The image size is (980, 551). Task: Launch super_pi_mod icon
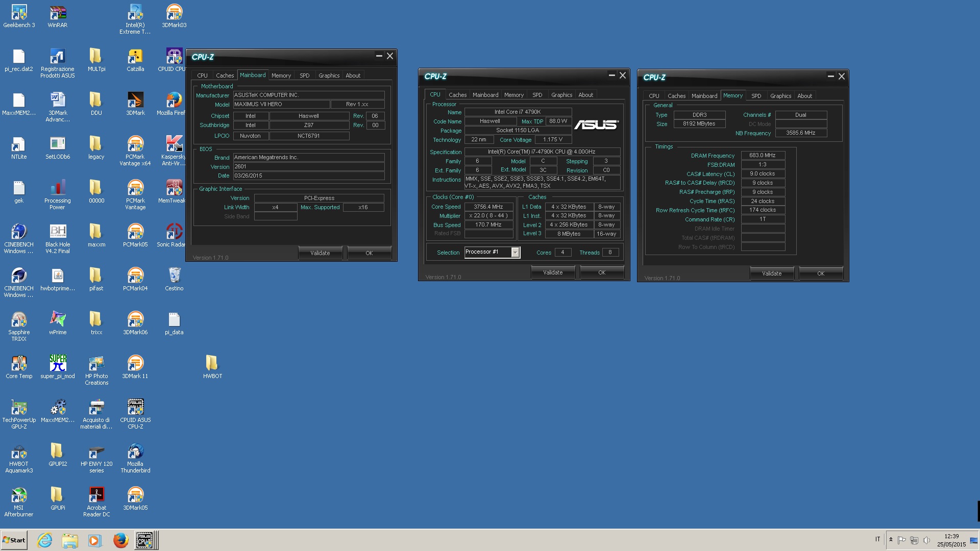pyautogui.click(x=58, y=367)
